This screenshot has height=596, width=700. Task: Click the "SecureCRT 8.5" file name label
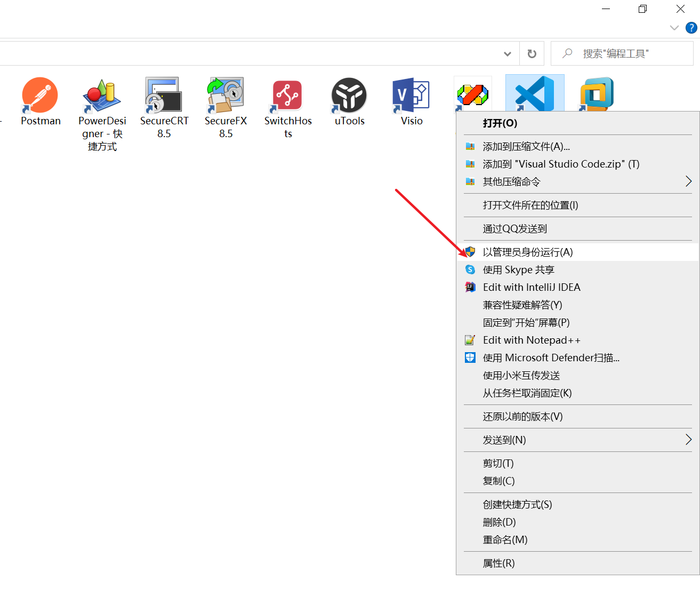(164, 128)
